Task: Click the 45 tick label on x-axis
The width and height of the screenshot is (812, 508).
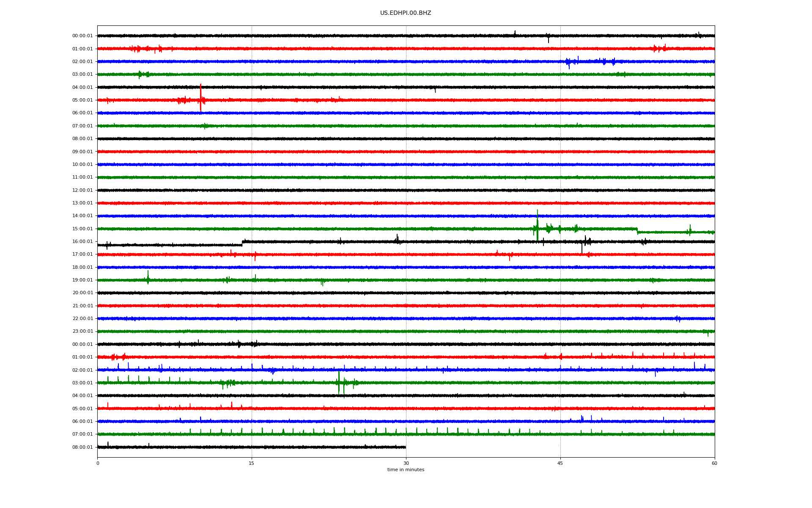Action: coord(560,463)
